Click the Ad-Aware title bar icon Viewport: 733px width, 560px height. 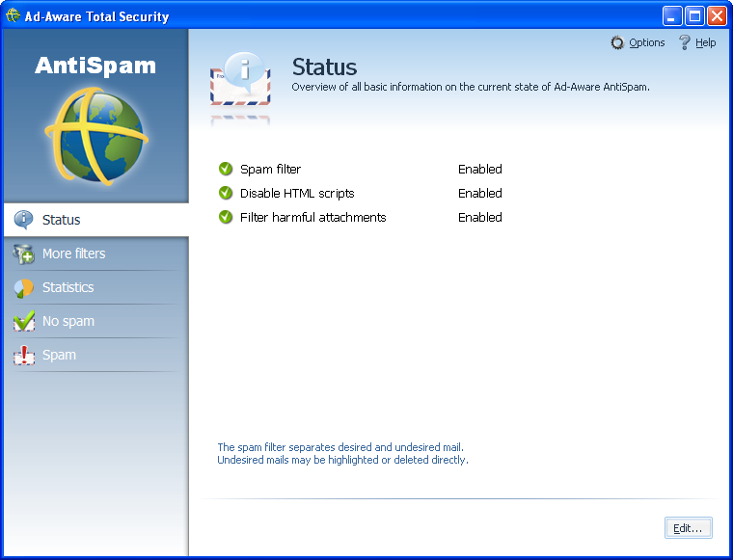(13, 15)
